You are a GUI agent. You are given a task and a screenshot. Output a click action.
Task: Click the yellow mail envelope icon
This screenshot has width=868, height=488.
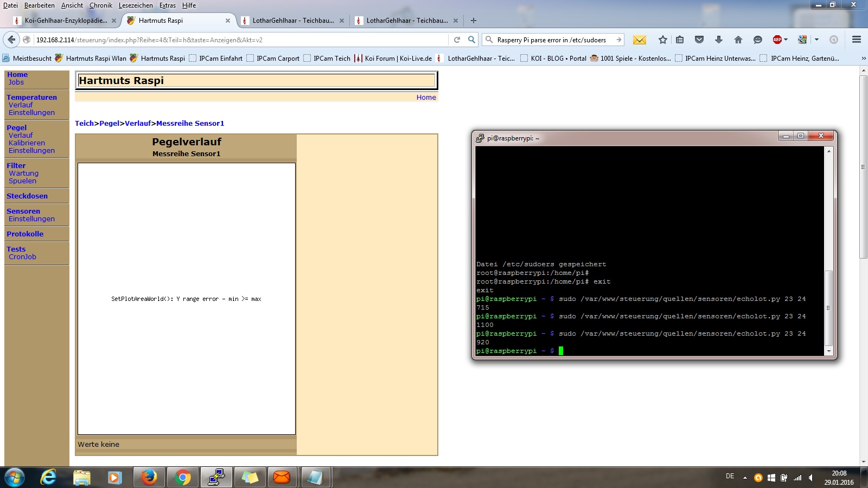click(640, 40)
